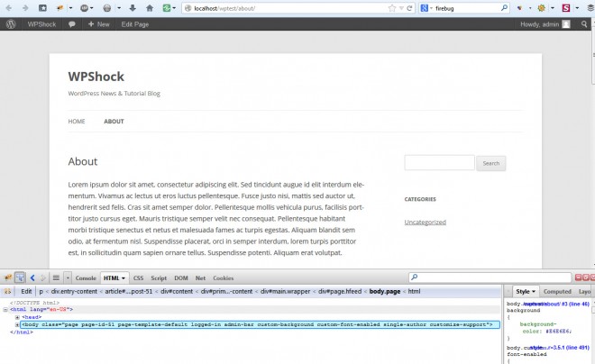595x364 pixels.
Task: Toggle break-on-mutate icon beside Edit
Action: pyautogui.click(x=7, y=291)
